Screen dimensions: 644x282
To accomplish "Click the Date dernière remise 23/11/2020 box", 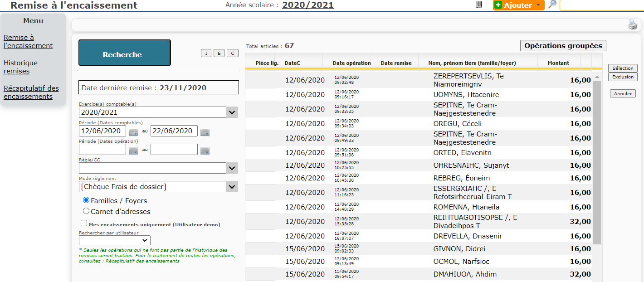I will tap(159, 88).
